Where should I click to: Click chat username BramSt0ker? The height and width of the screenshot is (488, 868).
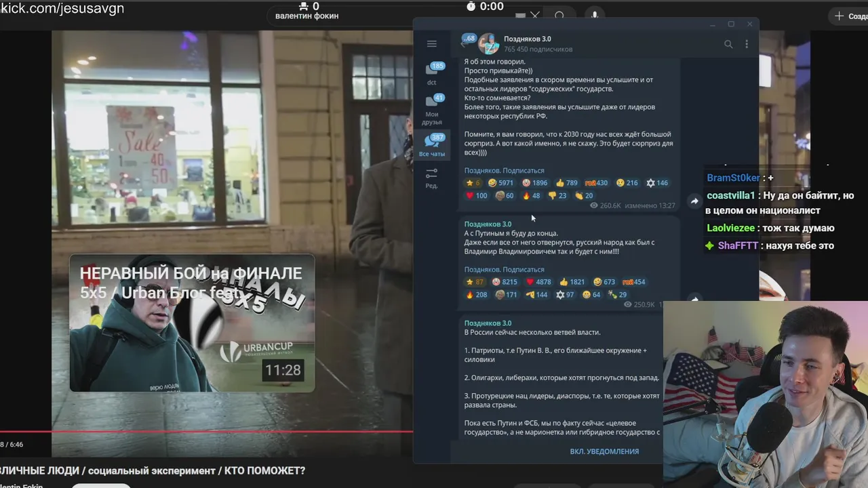pos(733,178)
